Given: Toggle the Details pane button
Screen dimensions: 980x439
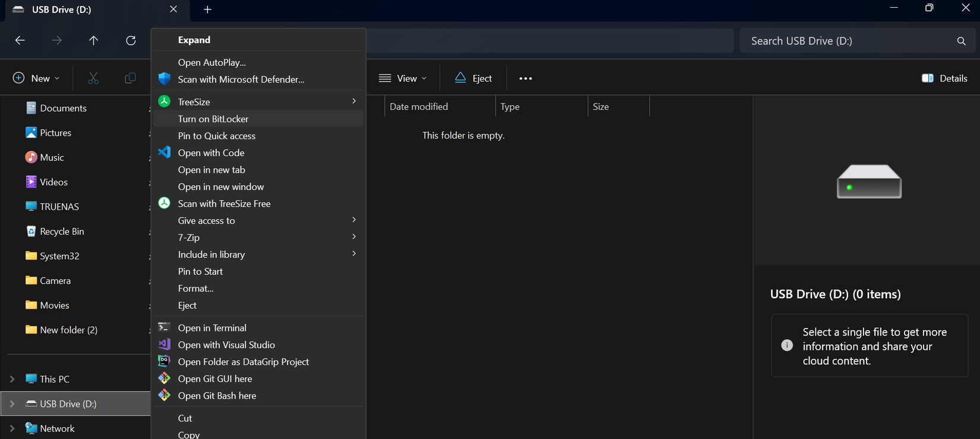Looking at the screenshot, I should tap(944, 78).
